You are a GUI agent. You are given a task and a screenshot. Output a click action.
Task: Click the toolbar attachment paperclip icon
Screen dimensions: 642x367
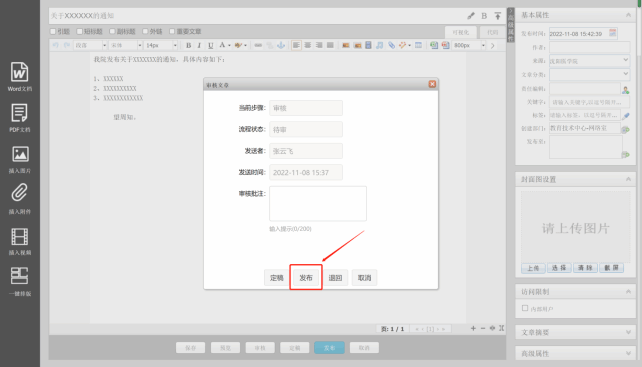point(391,45)
